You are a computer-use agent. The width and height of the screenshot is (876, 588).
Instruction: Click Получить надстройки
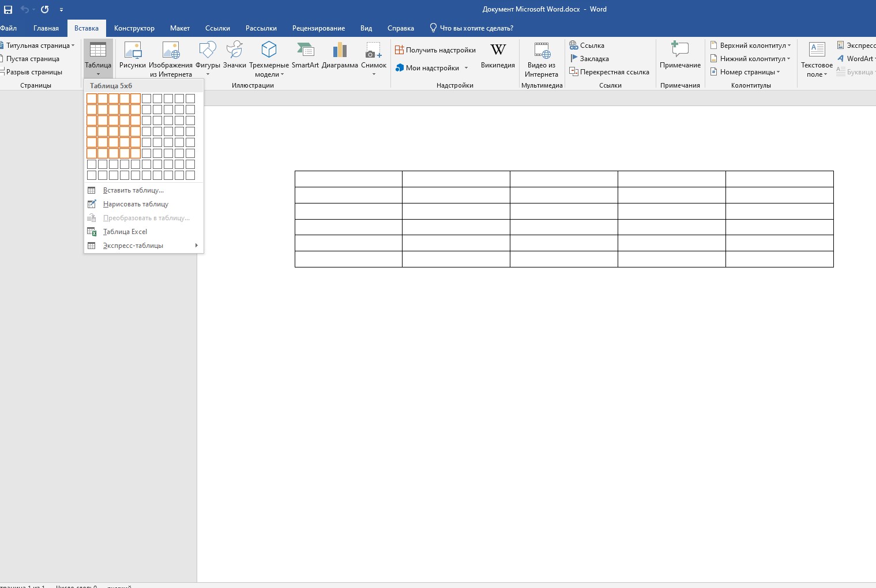click(x=435, y=50)
